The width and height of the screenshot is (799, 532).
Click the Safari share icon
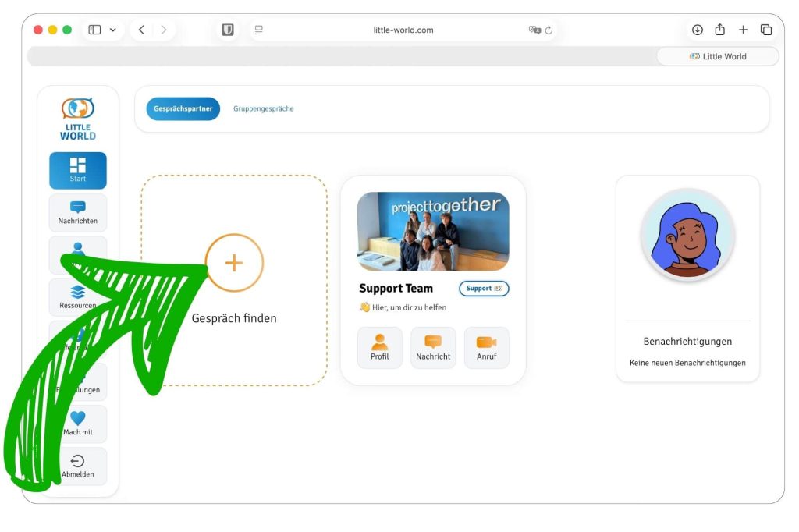pyautogui.click(x=720, y=30)
